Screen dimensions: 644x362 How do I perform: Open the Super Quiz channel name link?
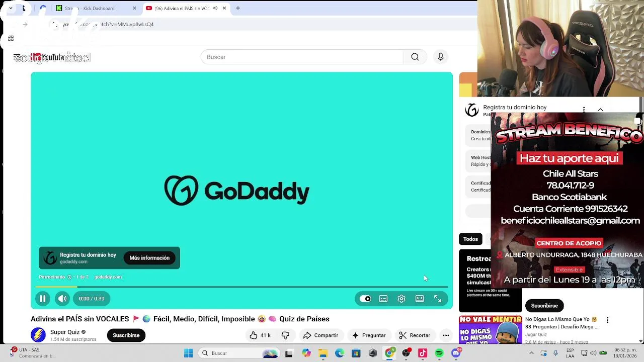pyautogui.click(x=65, y=332)
